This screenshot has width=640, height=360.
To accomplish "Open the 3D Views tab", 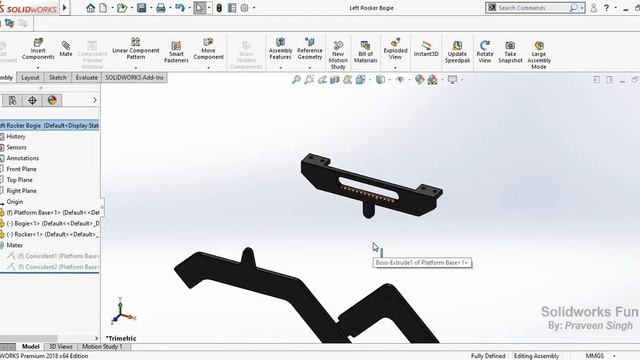I will pyautogui.click(x=61, y=347).
